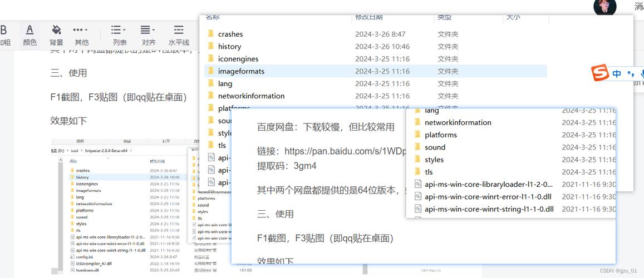The height and width of the screenshot is (278, 644).
Task: Open the font color (颜色) tool
Action: [x=30, y=35]
